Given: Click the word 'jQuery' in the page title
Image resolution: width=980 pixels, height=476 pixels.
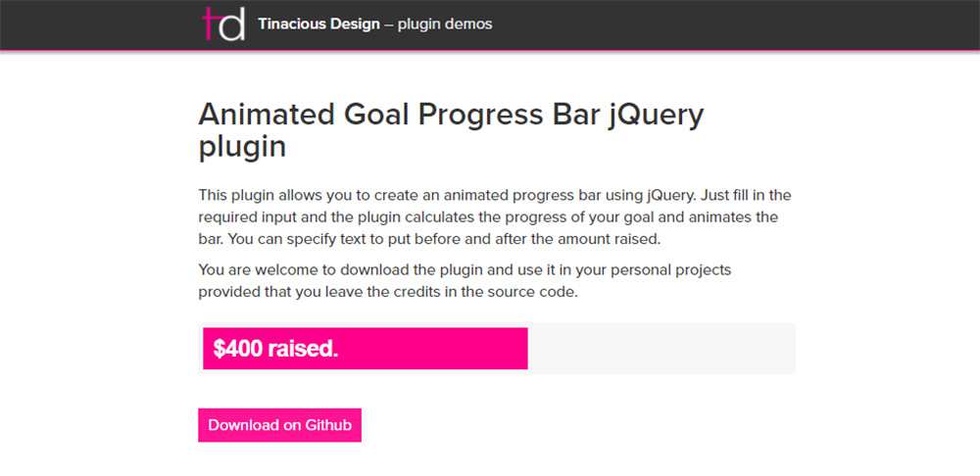Looking at the screenshot, I should pyautogui.click(x=656, y=115).
